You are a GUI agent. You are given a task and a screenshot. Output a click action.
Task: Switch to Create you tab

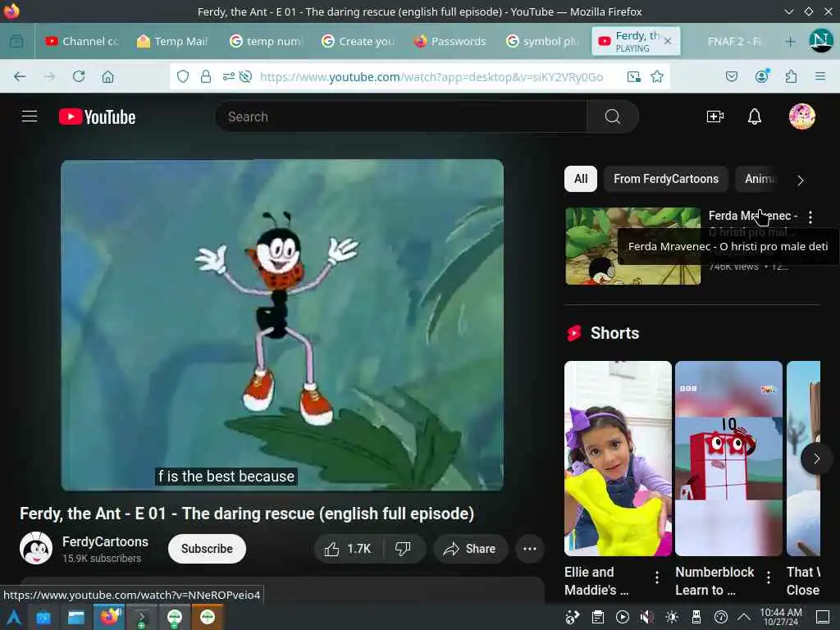tap(358, 41)
